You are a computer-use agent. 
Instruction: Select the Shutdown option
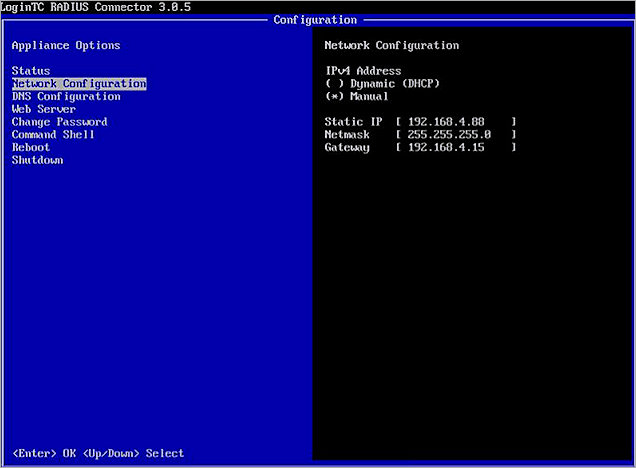[x=37, y=160]
